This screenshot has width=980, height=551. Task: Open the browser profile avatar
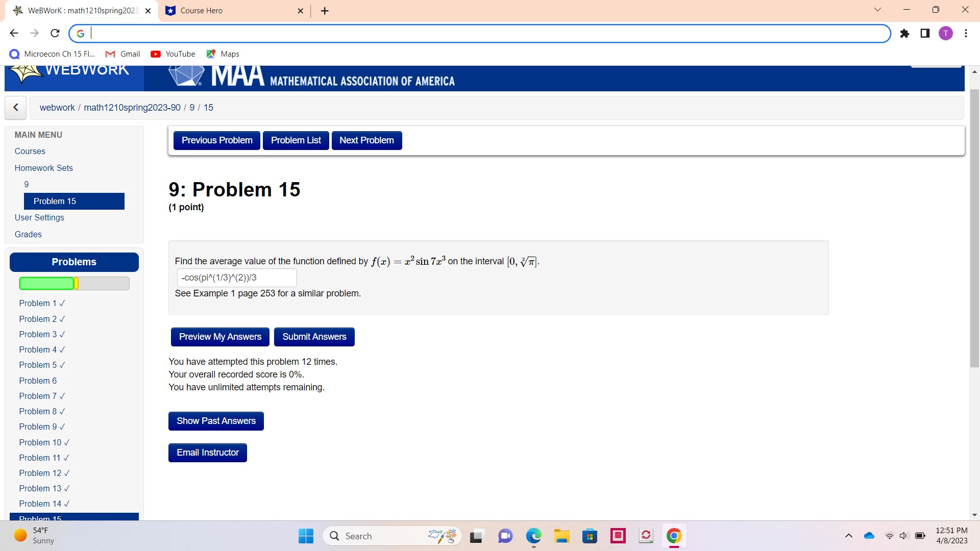click(x=946, y=33)
